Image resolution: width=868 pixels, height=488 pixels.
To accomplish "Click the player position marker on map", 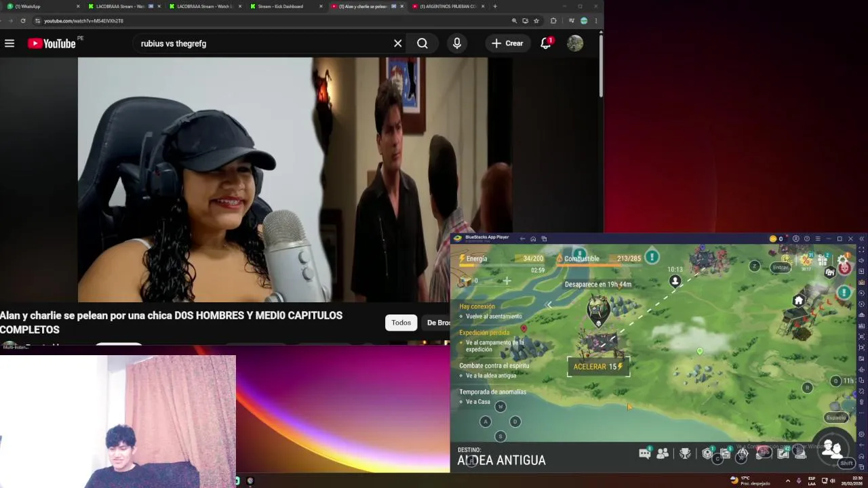I will 675,281.
